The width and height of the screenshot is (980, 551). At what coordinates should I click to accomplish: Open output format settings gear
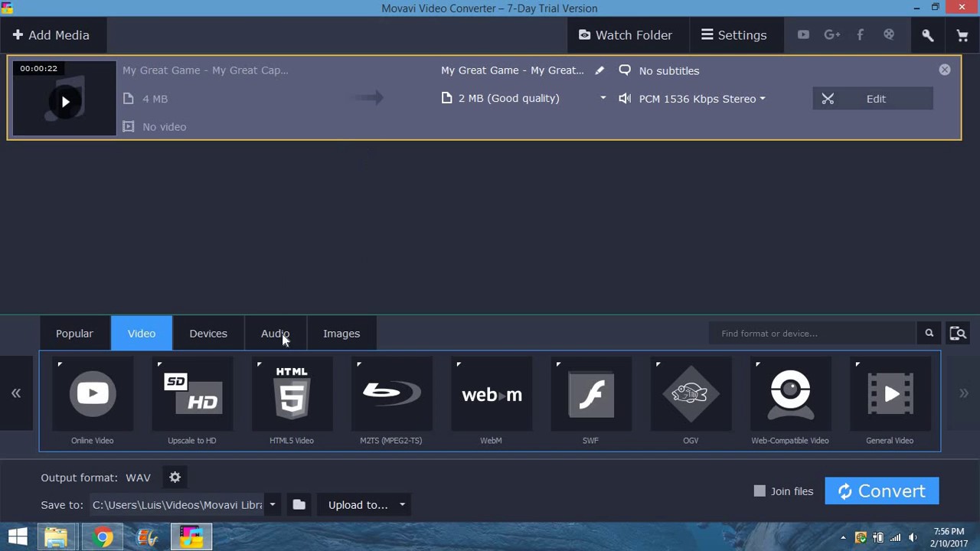click(175, 478)
